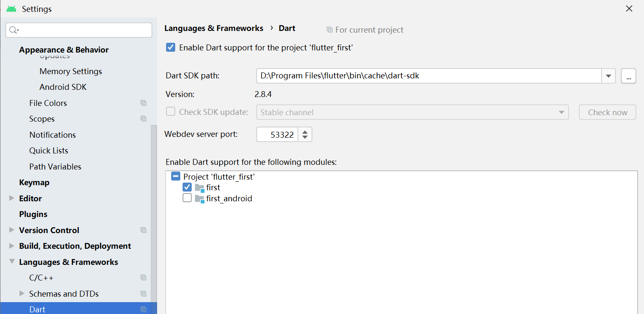This screenshot has width=644, height=314.
Task: Click the project-level icon beside Version Control
Action: (144, 230)
